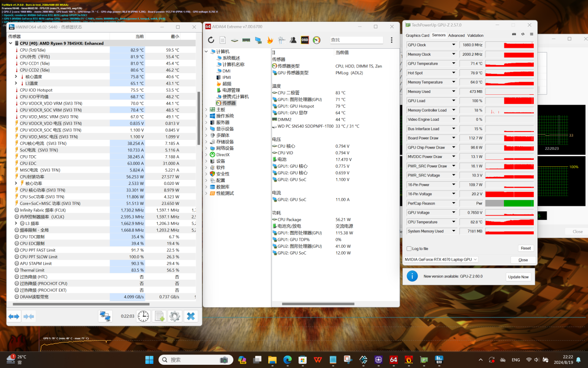Expand 存储设备 node in AIDA64 tree

207,142
